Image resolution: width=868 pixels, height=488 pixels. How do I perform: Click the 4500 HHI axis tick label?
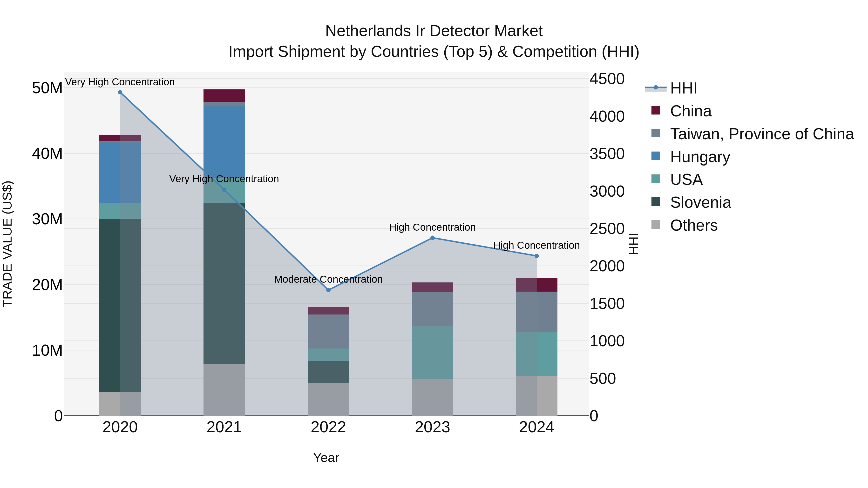click(x=607, y=79)
